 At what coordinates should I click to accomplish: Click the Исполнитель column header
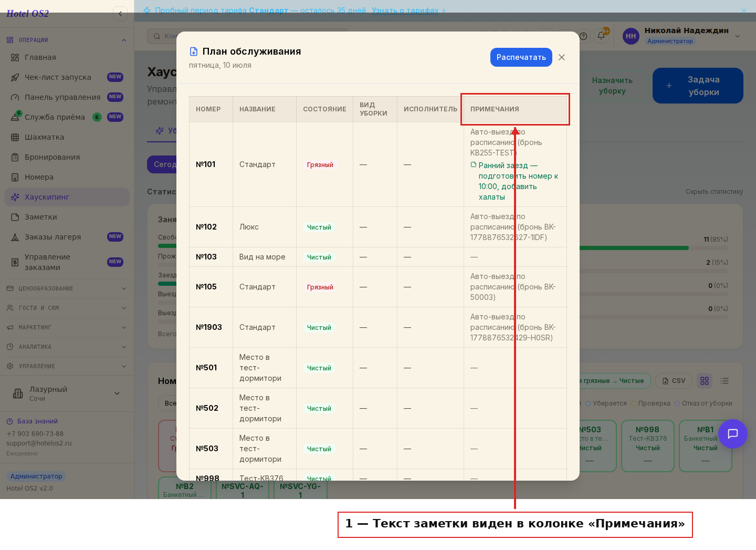click(x=430, y=109)
